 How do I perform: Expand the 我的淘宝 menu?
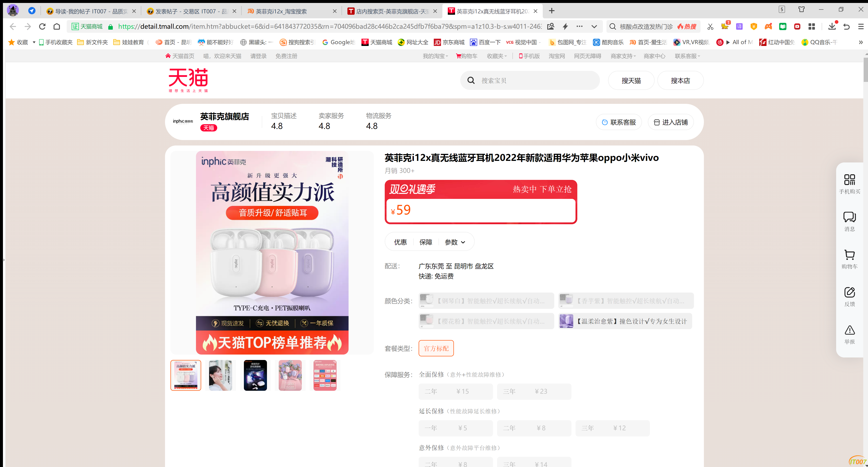click(435, 56)
